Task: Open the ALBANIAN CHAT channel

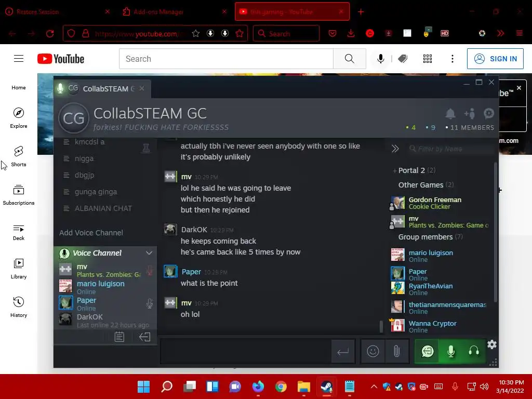Action: click(103, 208)
